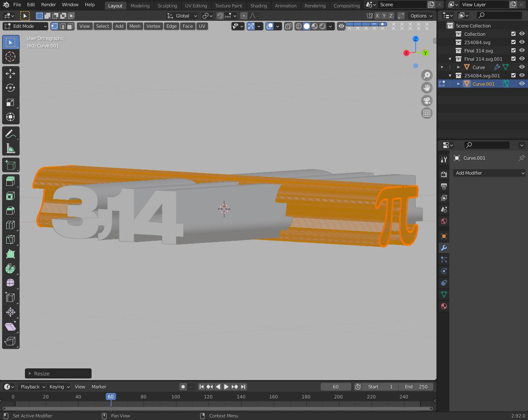528x420 pixels.
Task: Select the Shear tool
Action: pyautogui.click(x=10, y=326)
